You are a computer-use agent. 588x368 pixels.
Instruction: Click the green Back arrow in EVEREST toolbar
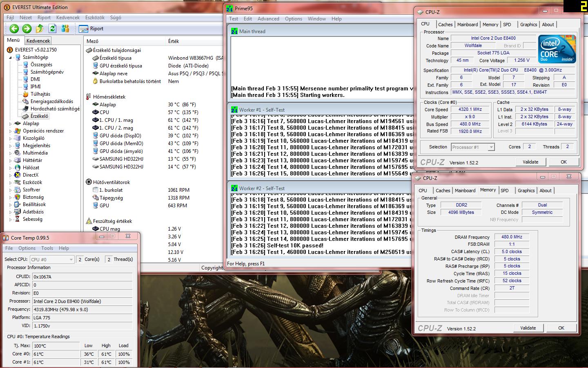[14, 29]
